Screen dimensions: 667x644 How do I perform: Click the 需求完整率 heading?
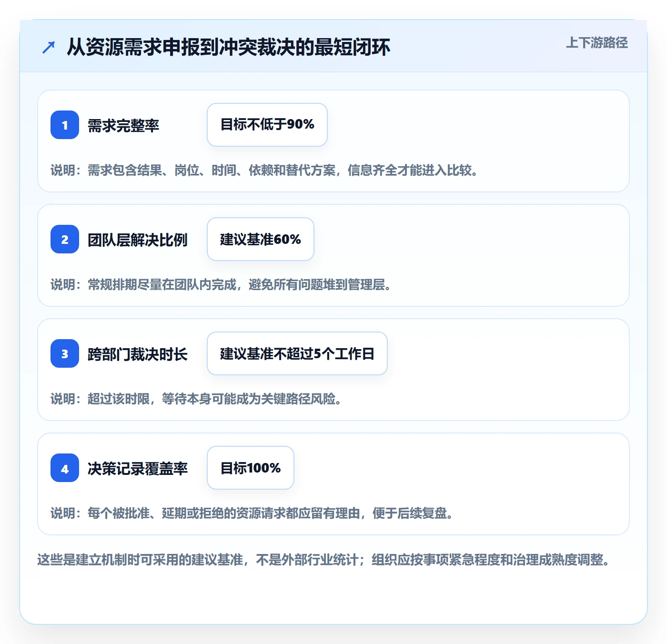click(123, 125)
